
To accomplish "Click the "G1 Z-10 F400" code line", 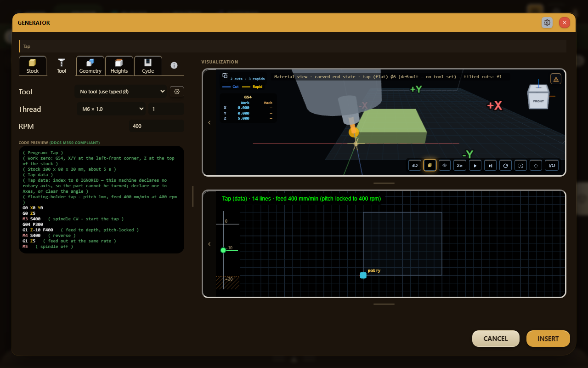I will point(38,230).
